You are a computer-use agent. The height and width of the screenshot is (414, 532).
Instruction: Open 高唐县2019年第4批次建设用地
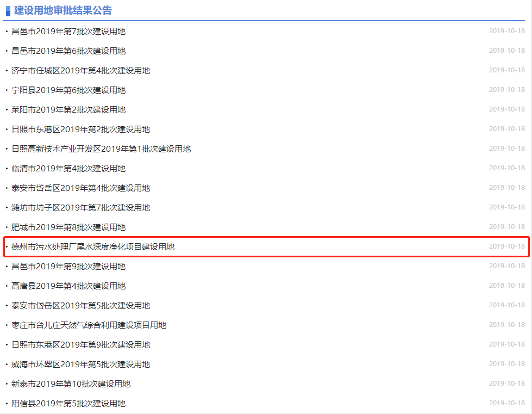tap(68, 286)
